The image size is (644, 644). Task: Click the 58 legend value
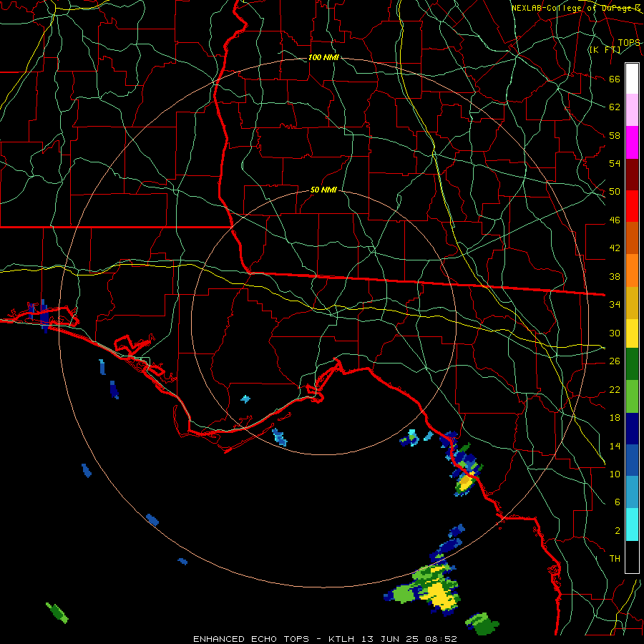click(x=615, y=135)
